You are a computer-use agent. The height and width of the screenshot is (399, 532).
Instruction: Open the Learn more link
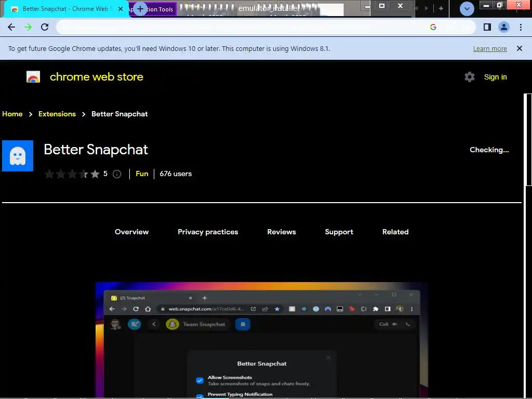pos(490,48)
